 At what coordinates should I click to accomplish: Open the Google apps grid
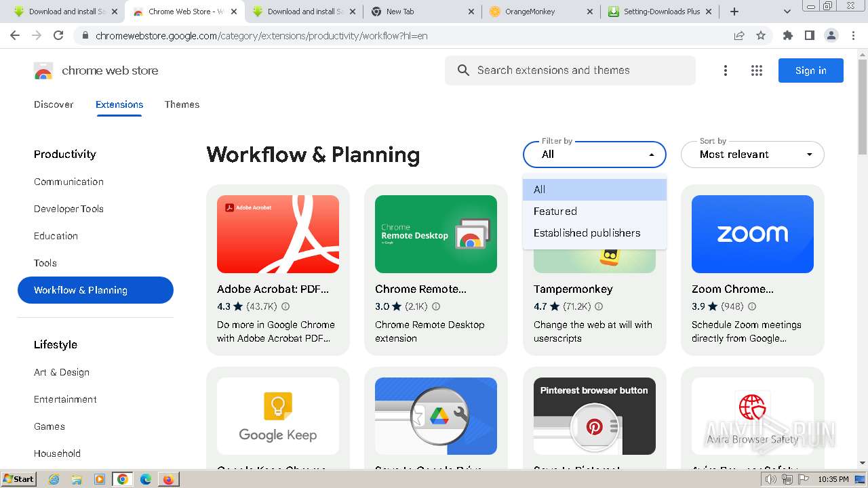tap(757, 70)
